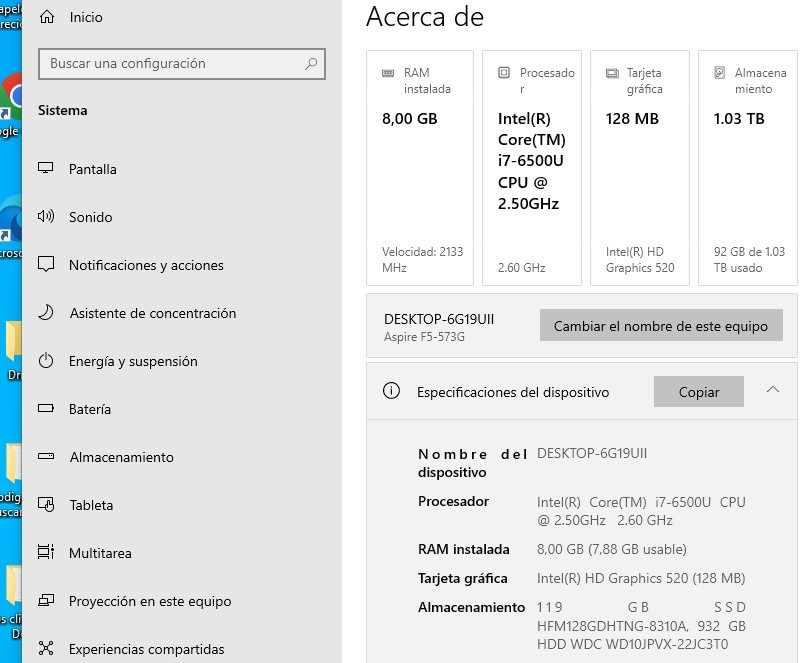The image size is (811, 663).
Task: Click the Energía y suspensión power icon
Action: click(x=46, y=361)
